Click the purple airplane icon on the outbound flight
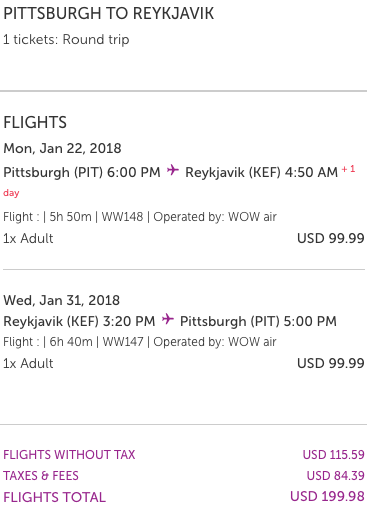Screen dimensions: 367x509 tap(173, 170)
